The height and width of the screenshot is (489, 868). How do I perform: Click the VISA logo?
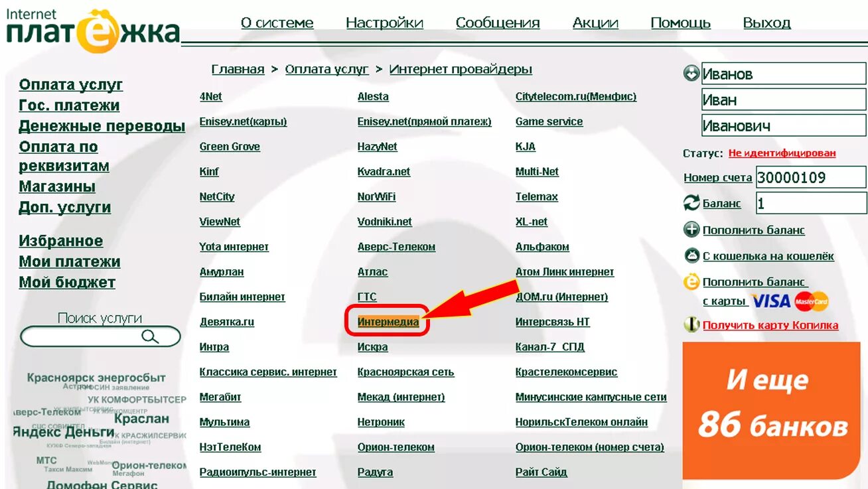tap(771, 301)
